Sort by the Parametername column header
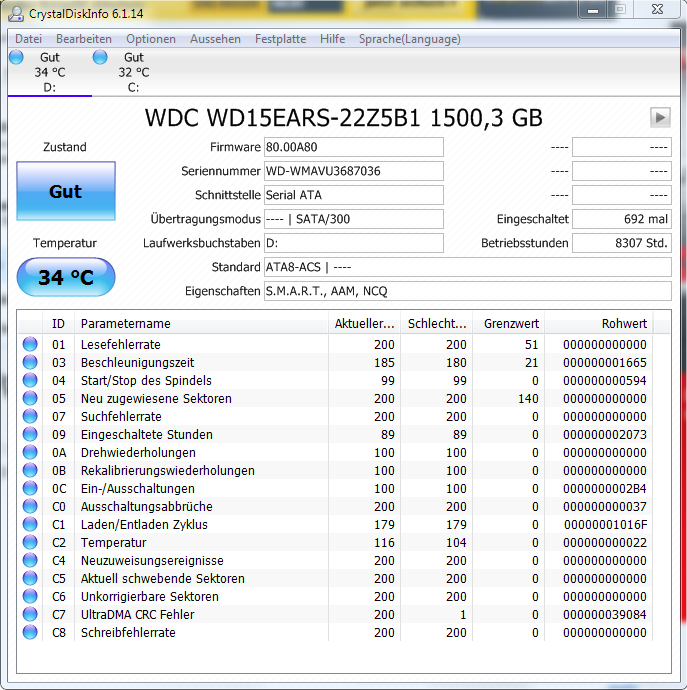The image size is (687, 690). [x=201, y=323]
